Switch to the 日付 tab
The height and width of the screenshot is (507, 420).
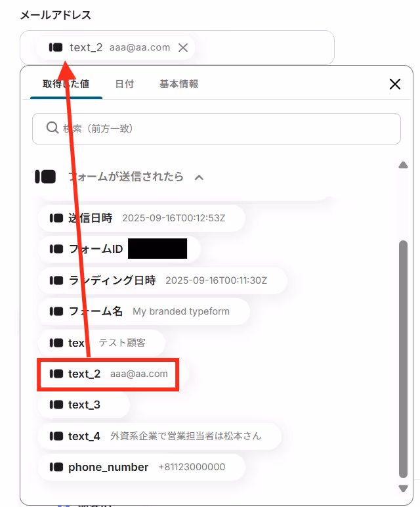coord(125,84)
